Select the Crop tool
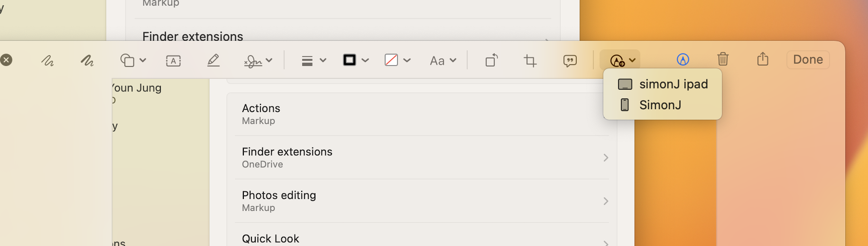The height and width of the screenshot is (246, 868). tap(530, 60)
